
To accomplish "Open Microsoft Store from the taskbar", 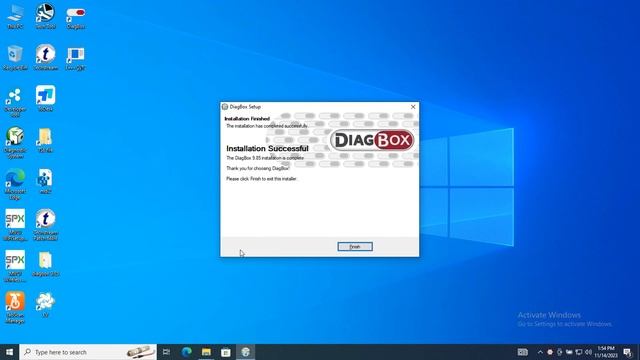I will click(226, 352).
